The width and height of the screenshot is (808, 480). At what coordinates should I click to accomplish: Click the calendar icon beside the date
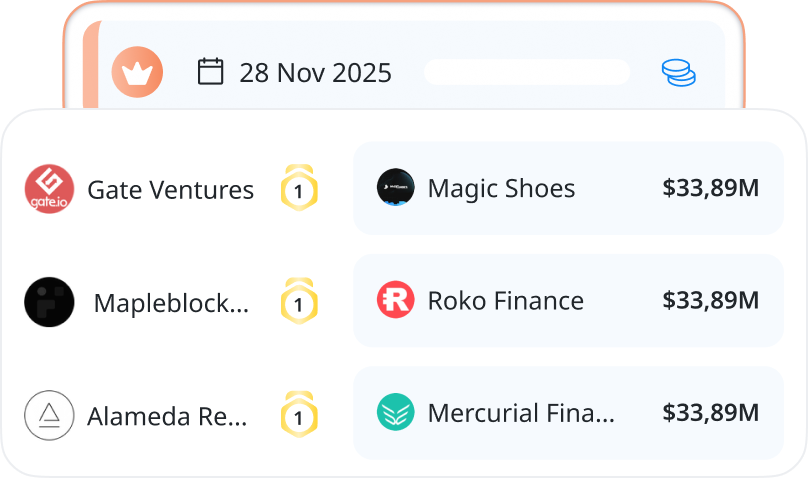210,72
